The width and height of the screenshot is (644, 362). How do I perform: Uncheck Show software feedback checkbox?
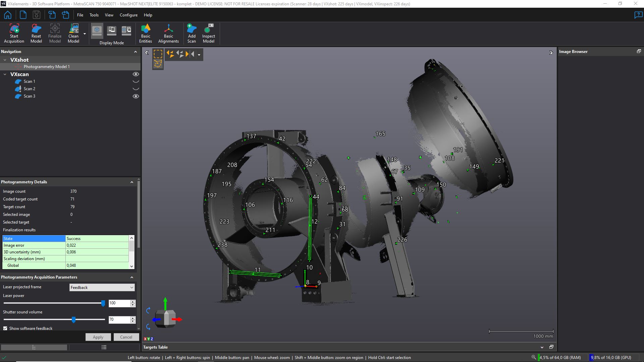pos(5,328)
